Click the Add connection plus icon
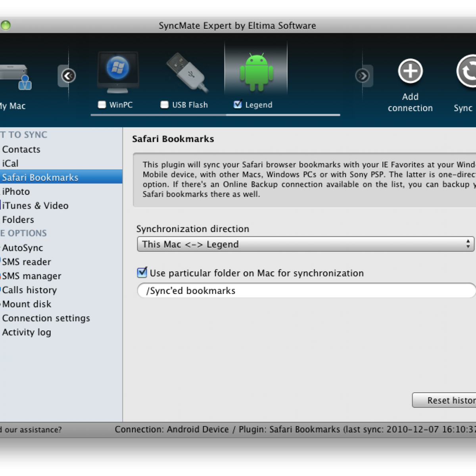 pyautogui.click(x=410, y=72)
